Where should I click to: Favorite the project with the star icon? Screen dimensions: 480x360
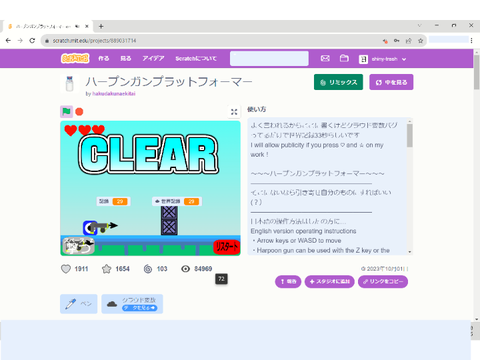tap(107, 269)
